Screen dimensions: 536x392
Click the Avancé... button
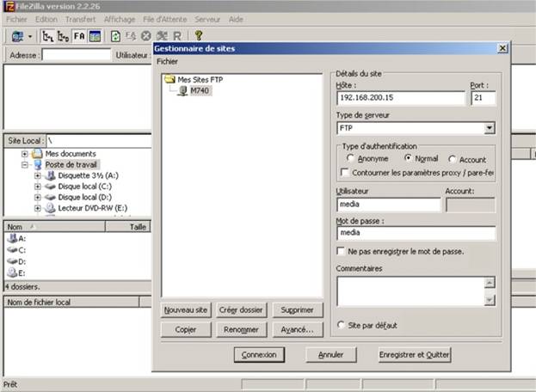(x=298, y=330)
